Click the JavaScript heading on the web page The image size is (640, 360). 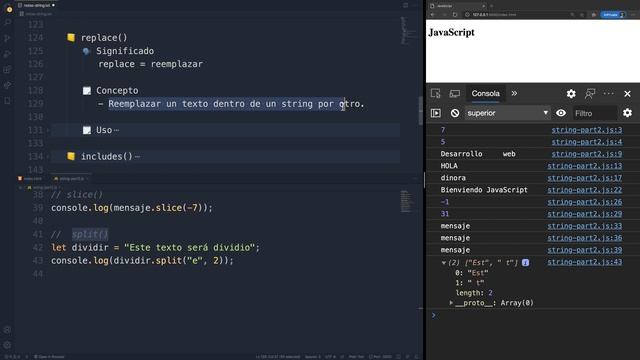coord(451,32)
